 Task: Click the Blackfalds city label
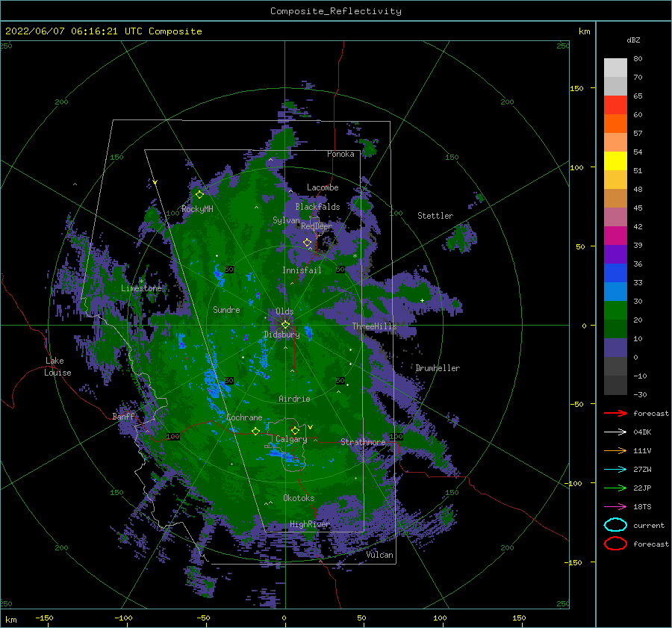click(317, 207)
